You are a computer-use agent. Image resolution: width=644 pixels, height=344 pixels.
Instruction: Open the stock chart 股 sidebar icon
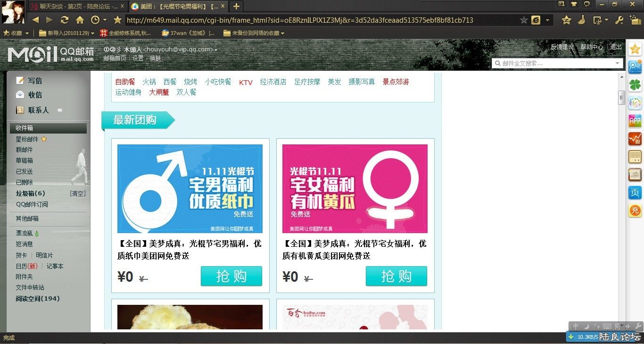[635, 139]
